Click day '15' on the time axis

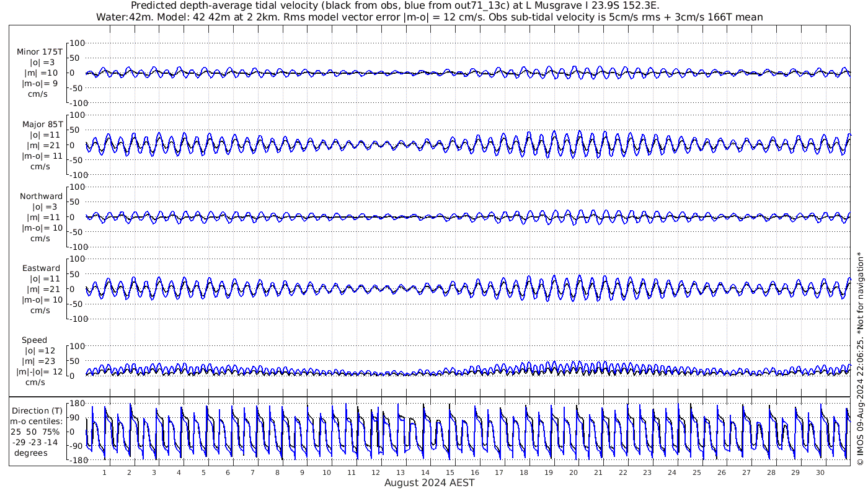(450, 472)
